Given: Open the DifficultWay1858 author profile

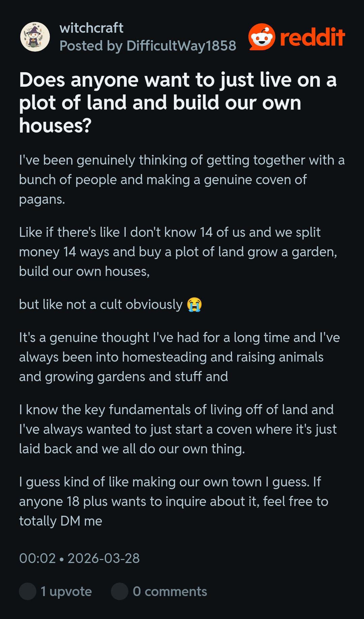Looking at the screenshot, I should 181,46.
